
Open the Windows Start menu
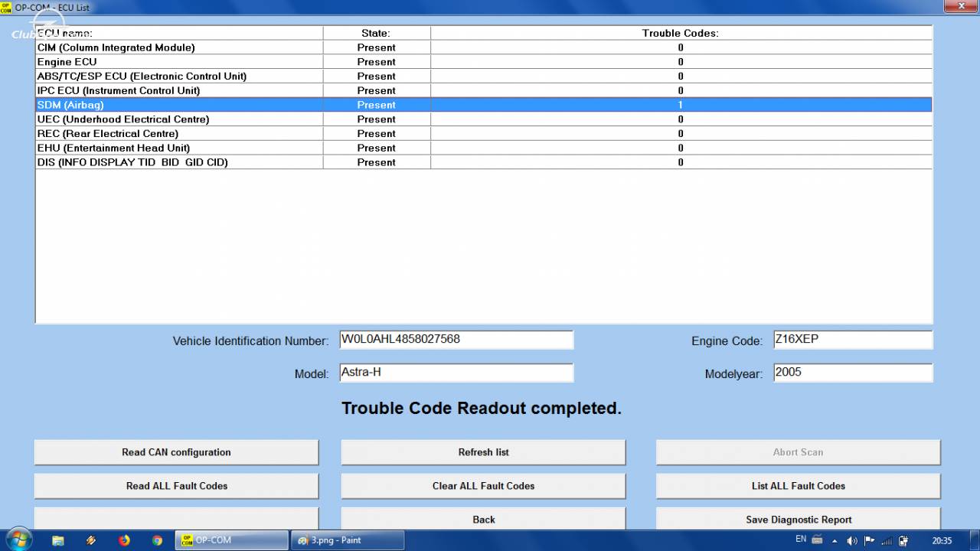pos(18,540)
